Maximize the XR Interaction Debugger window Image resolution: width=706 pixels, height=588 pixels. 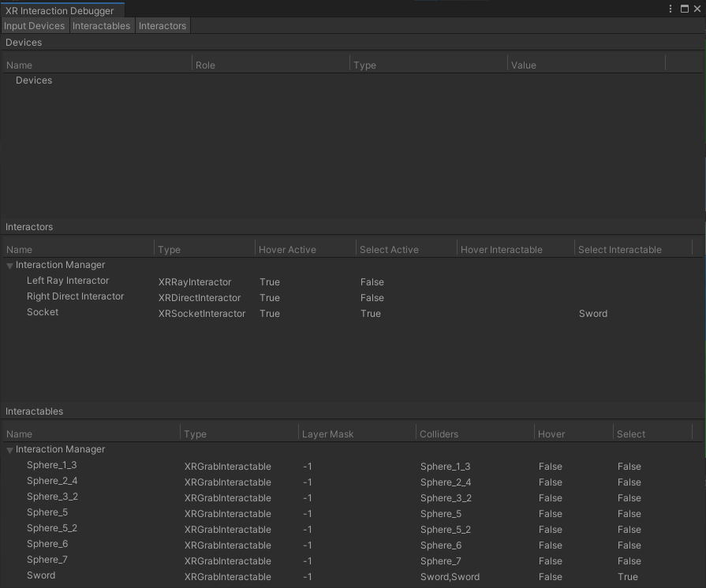(685, 9)
